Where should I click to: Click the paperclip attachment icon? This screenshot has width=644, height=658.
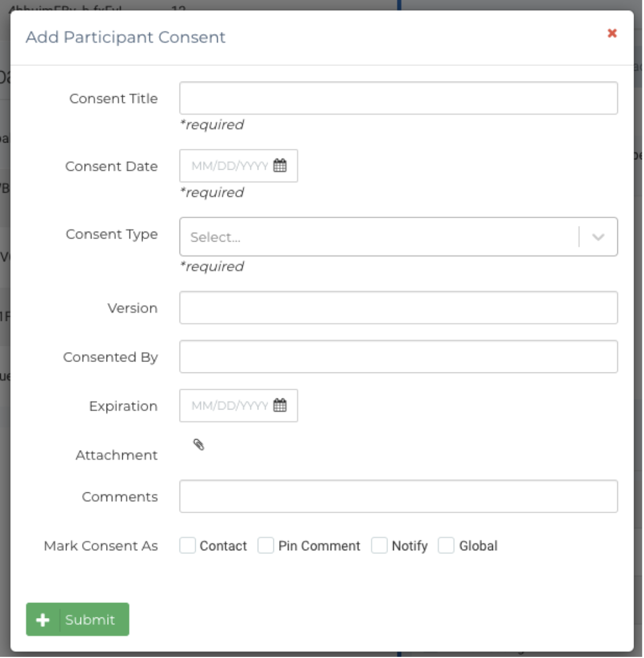199,445
